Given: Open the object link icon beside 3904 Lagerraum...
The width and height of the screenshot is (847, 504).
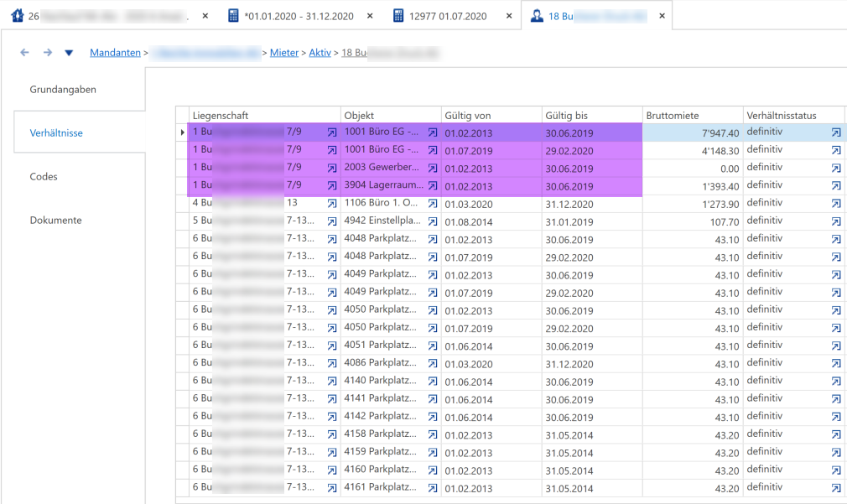Looking at the screenshot, I should pyautogui.click(x=433, y=186).
